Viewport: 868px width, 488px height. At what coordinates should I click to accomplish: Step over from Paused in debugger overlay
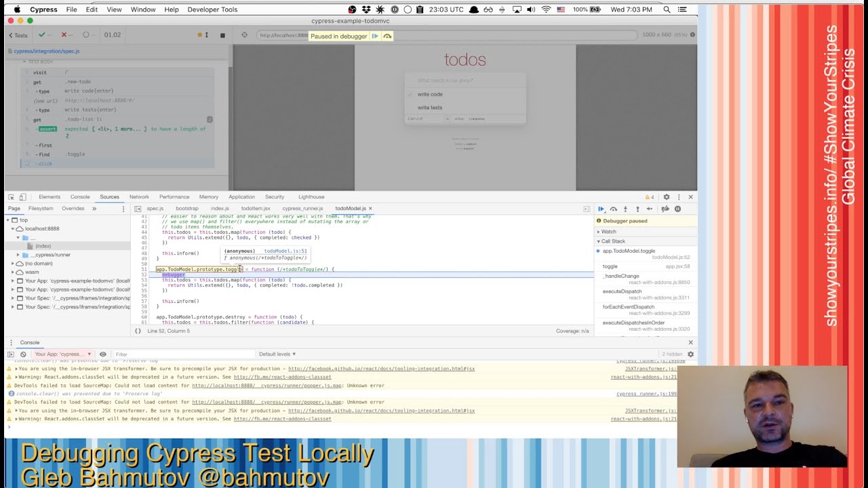(x=387, y=36)
